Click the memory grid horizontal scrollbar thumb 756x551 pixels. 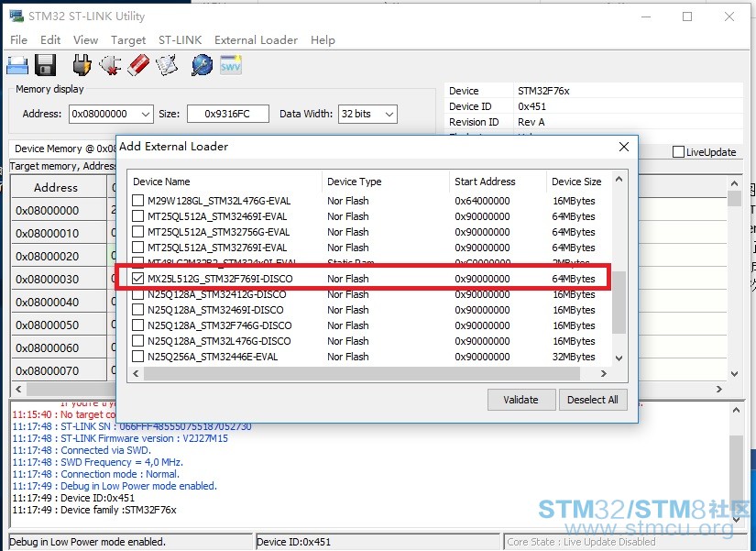(71, 389)
